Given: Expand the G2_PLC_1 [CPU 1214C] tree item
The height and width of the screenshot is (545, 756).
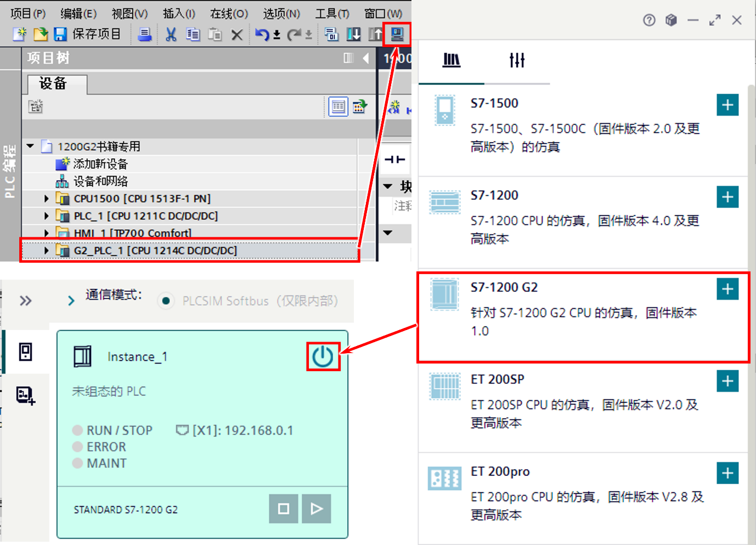Looking at the screenshot, I should tap(46, 250).
